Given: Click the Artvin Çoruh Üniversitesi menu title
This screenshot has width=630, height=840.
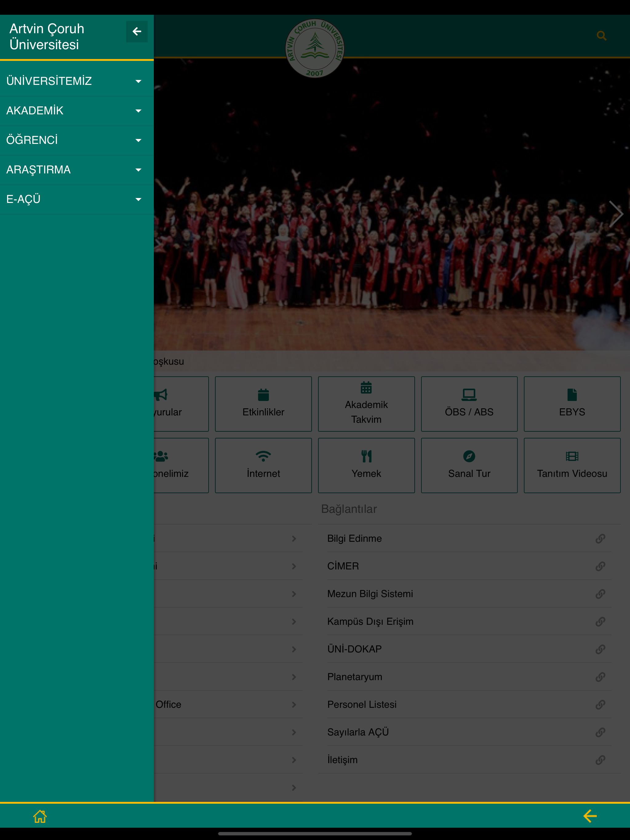Looking at the screenshot, I should point(47,37).
